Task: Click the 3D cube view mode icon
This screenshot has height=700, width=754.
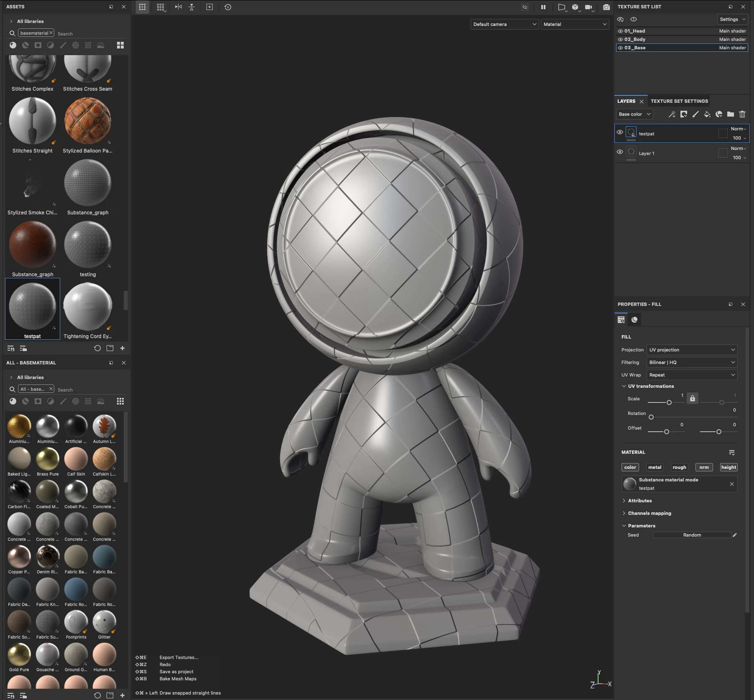Action: coord(576,7)
